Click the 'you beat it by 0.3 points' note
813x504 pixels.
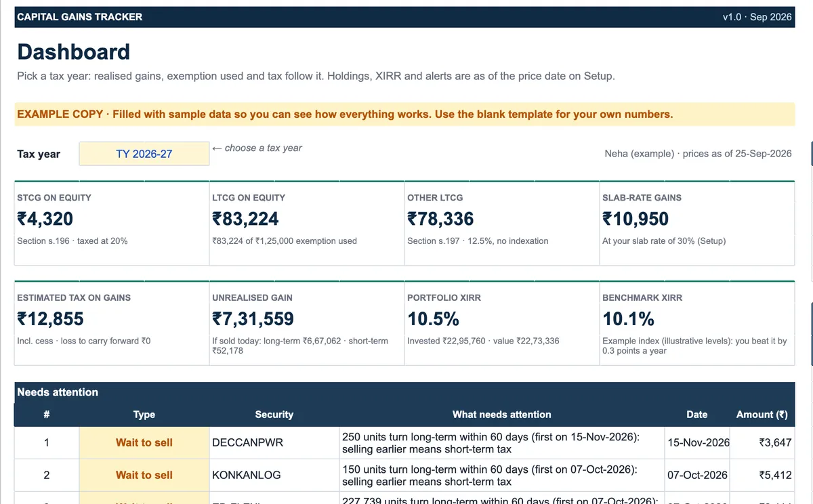tap(694, 345)
